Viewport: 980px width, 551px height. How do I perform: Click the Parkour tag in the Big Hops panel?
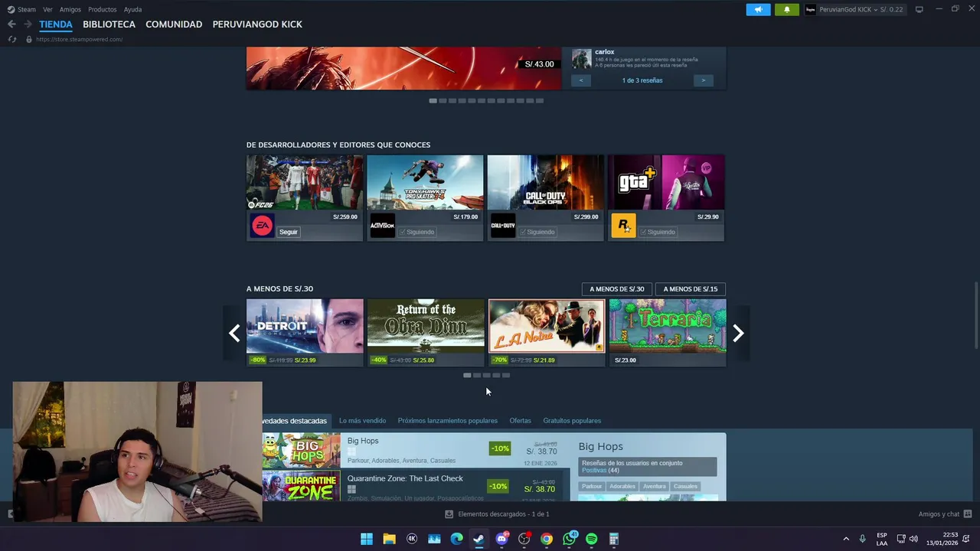pos(591,487)
